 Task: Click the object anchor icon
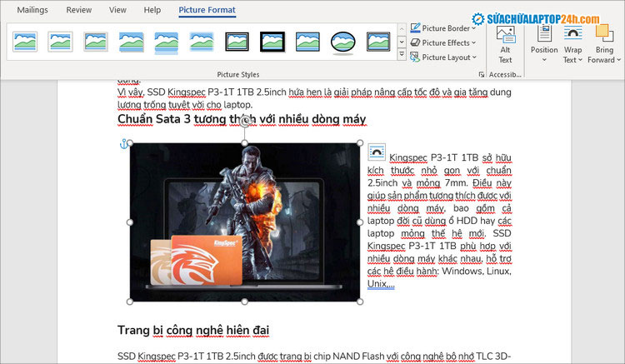pyautogui.click(x=124, y=144)
